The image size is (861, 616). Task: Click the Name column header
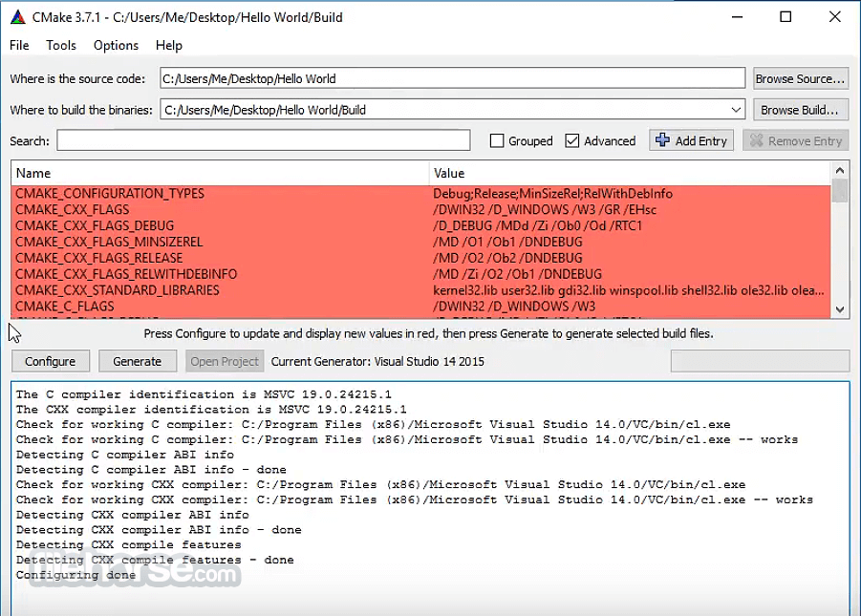(x=220, y=173)
